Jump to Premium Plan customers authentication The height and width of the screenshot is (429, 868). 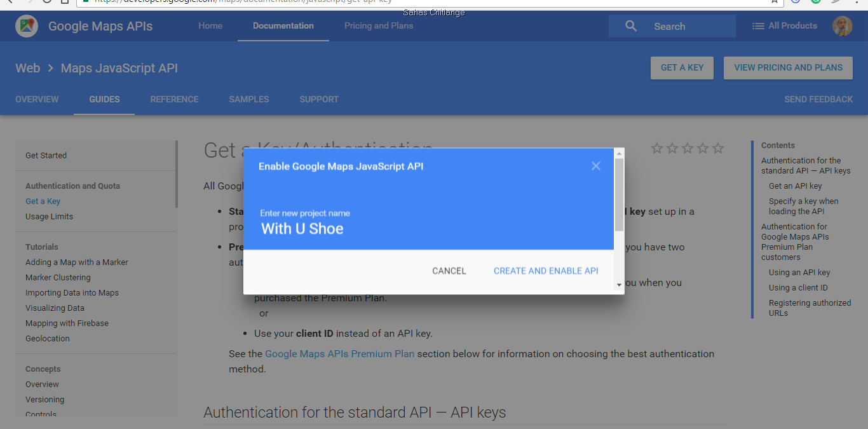(x=795, y=242)
